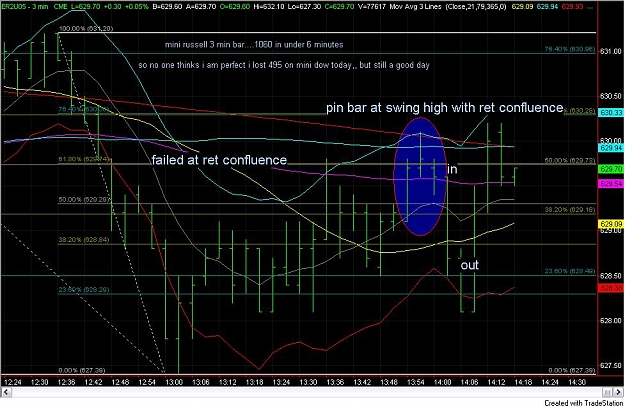Click the 'in' trade entry label
This screenshot has height=407, width=625.
452,169
